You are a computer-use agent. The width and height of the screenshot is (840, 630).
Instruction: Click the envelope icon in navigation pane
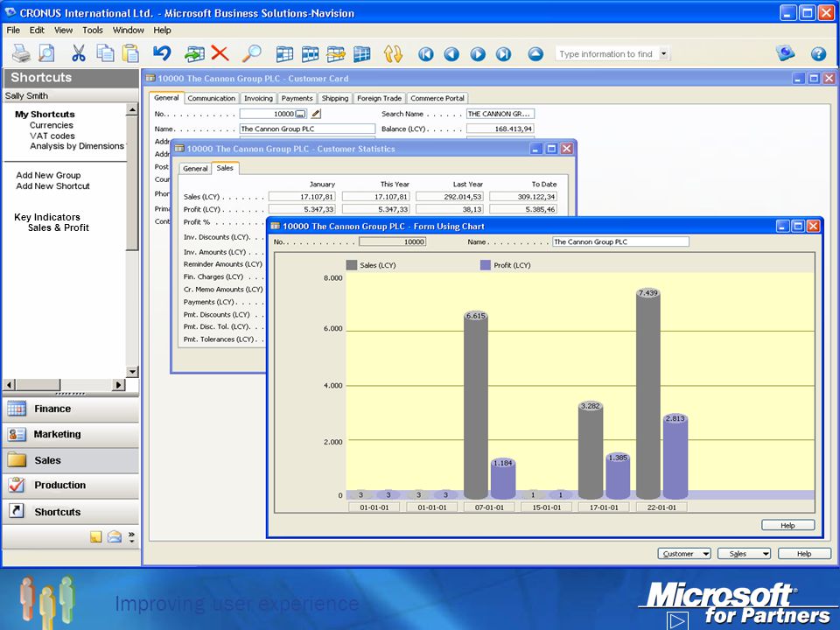(x=114, y=536)
